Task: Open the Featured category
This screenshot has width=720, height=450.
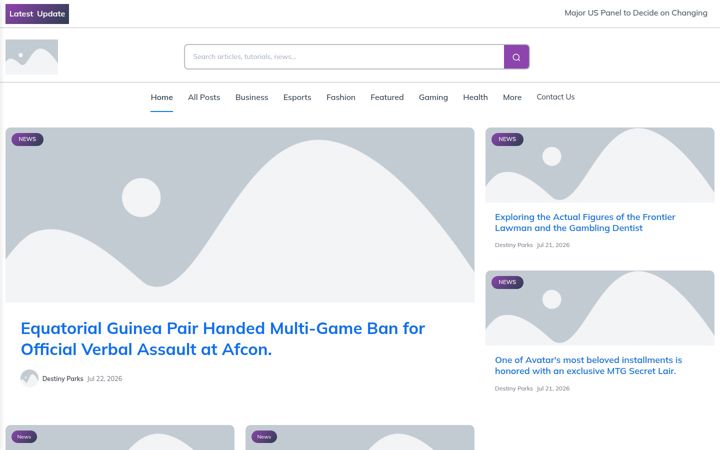Action: click(387, 97)
